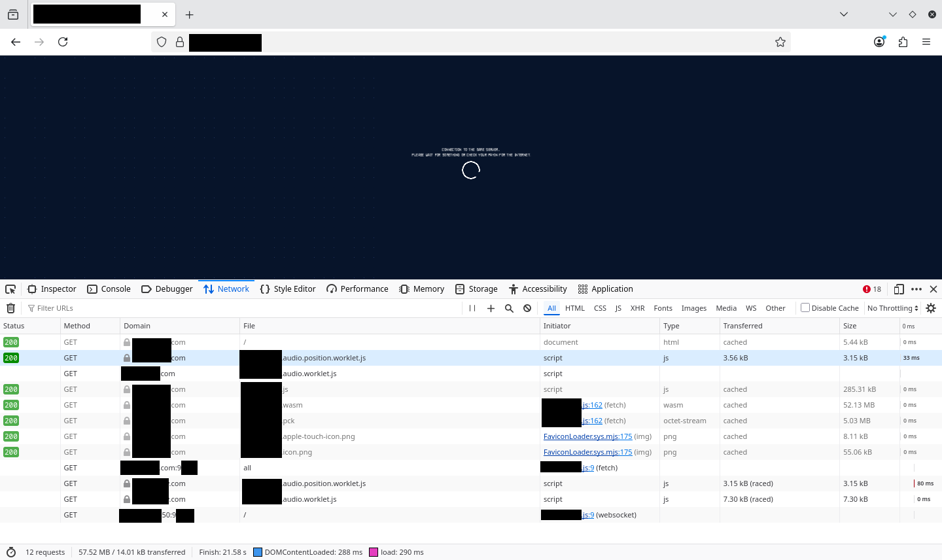Screen dimensions: 942x560
Task: Toggle responsive design mode icon
Action: pyautogui.click(x=899, y=289)
